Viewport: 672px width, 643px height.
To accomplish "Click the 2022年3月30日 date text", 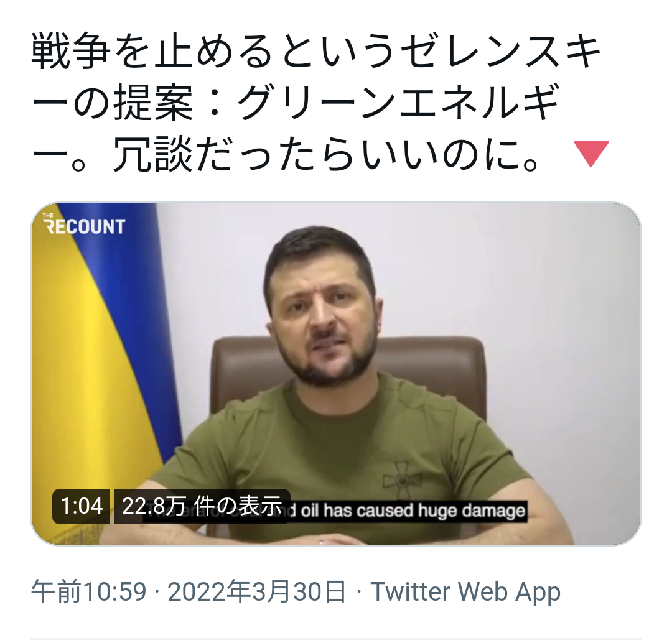I will (256, 591).
